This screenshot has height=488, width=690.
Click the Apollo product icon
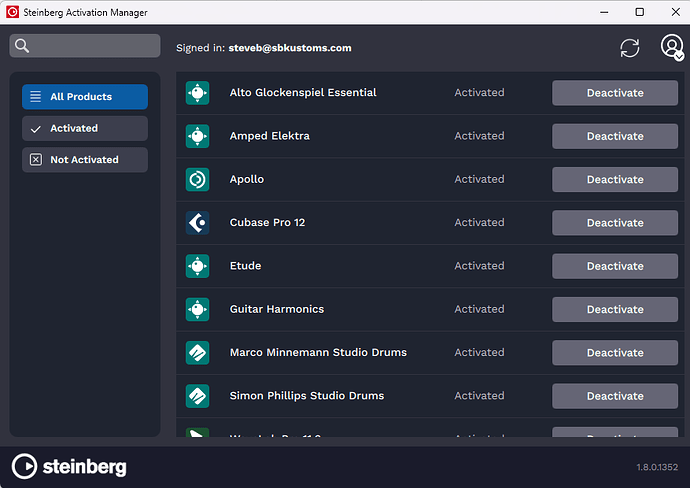click(197, 179)
